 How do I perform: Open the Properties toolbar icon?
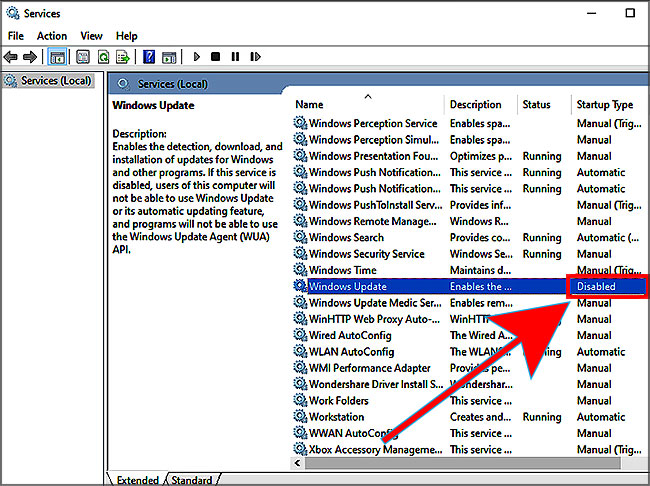pyautogui.click(x=83, y=57)
